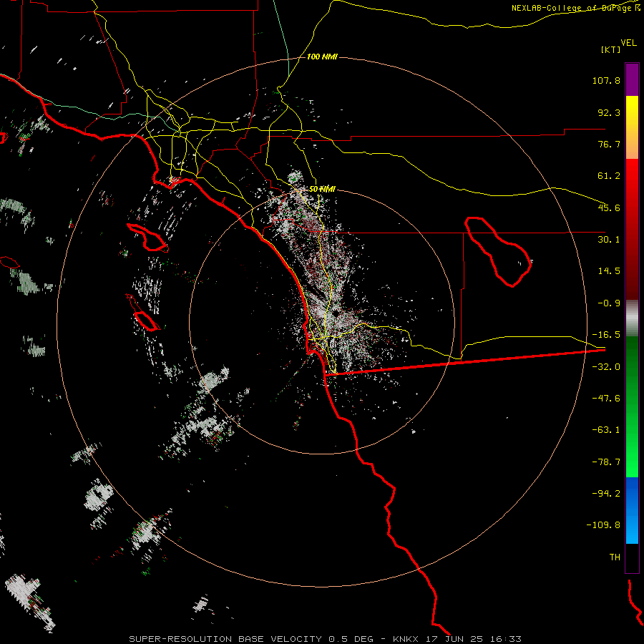
Task: Select the -78.7 velocity scale value
Action: [x=606, y=462]
